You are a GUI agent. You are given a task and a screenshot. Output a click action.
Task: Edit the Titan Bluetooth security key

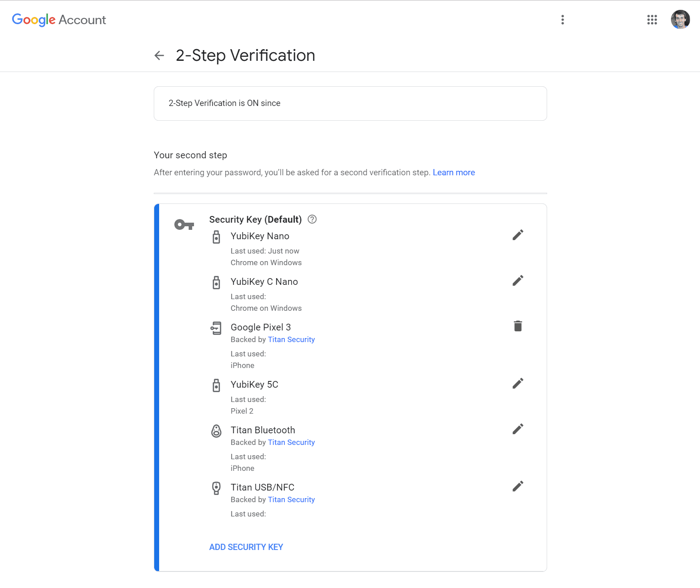(x=518, y=429)
